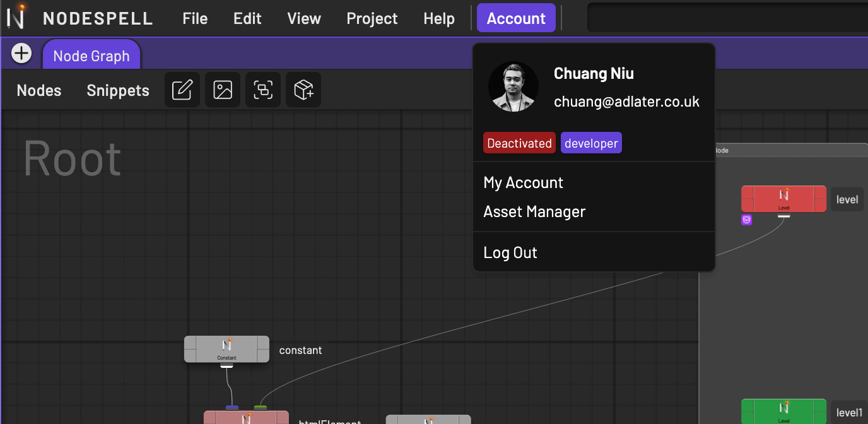Select the grey Constant node
868x424 pixels.
pyautogui.click(x=226, y=348)
